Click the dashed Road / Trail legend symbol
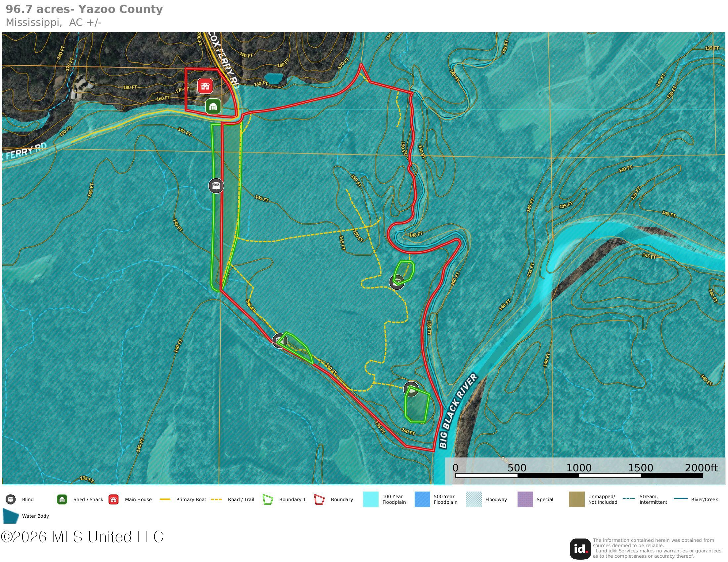 pyautogui.click(x=216, y=499)
